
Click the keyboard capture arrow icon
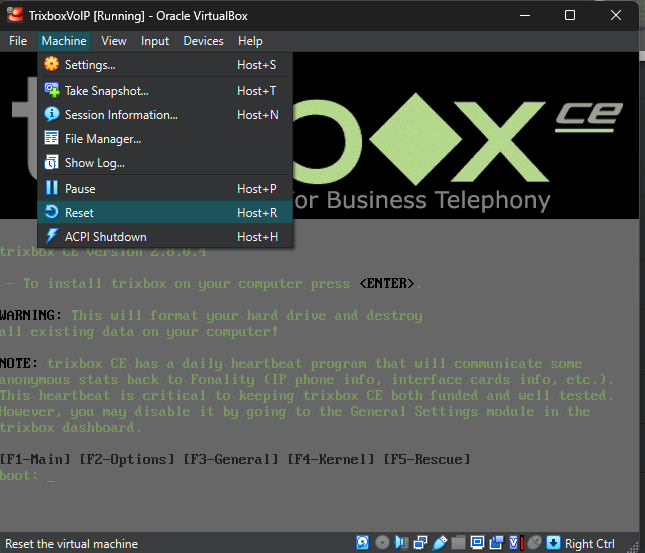[x=553, y=543]
